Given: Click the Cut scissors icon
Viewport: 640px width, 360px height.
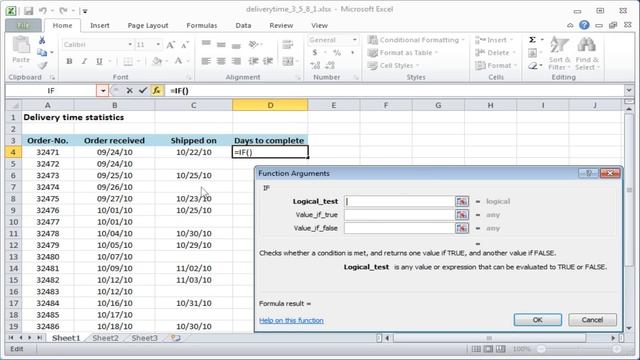Looking at the screenshot, I should (42, 40).
